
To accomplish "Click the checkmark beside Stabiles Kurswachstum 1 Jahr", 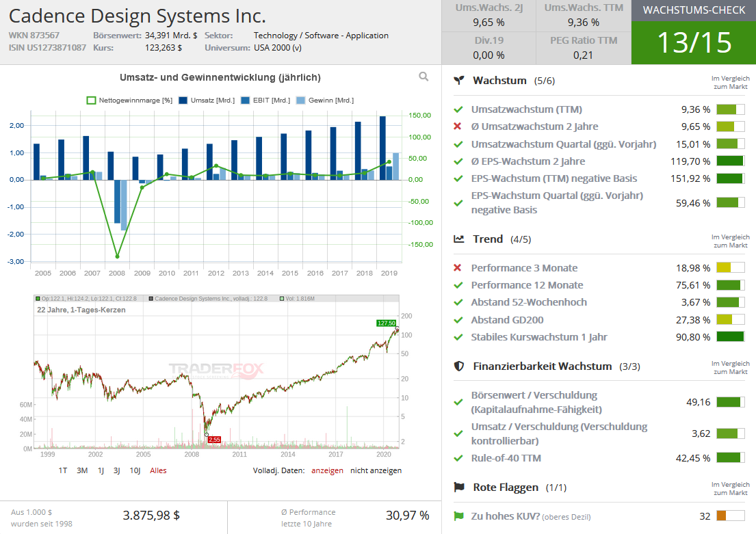I will point(458,337).
